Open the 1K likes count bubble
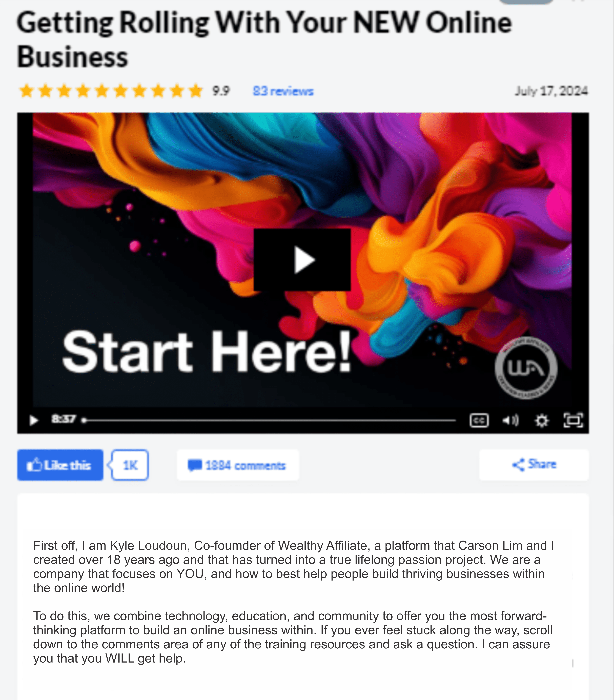 click(130, 465)
